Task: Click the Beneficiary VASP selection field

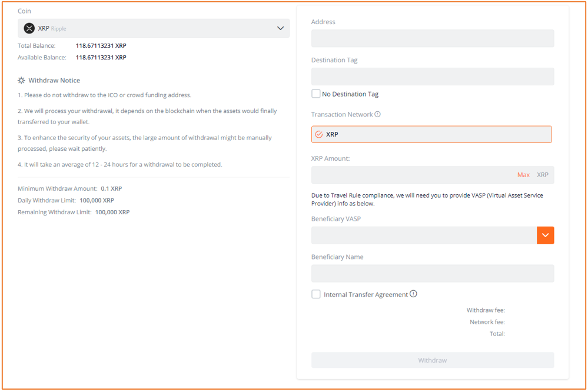Action: 424,235
